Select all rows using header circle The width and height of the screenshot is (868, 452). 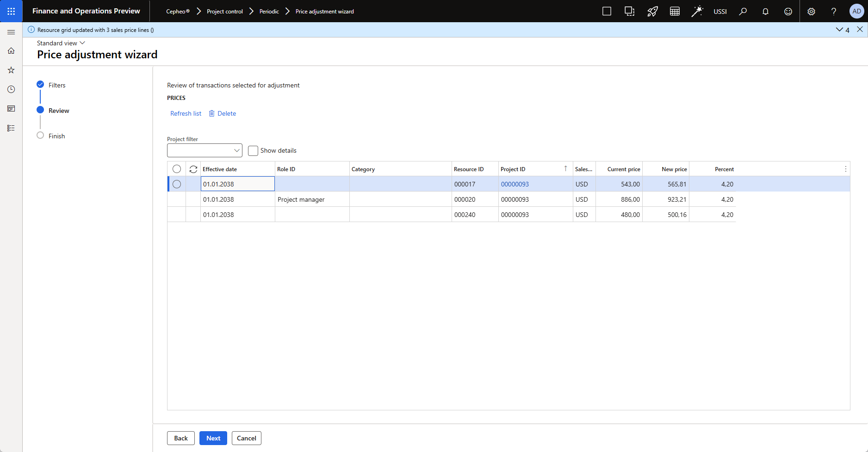point(177,169)
